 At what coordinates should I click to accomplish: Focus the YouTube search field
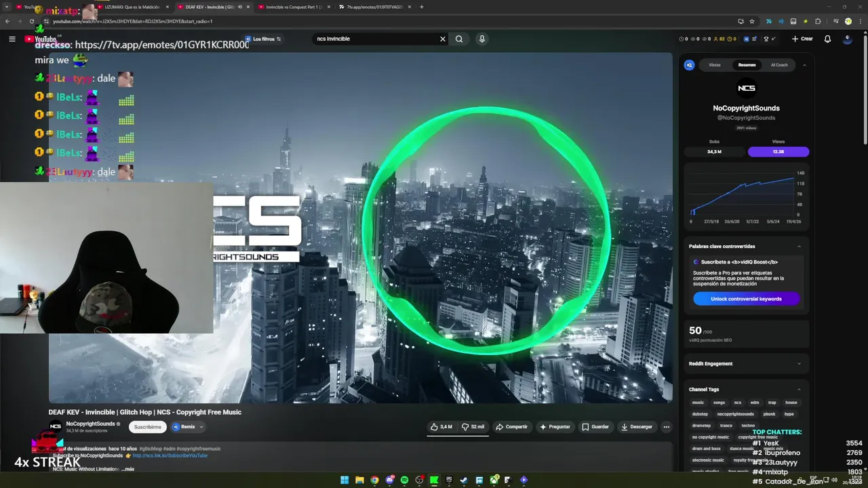[375, 39]
